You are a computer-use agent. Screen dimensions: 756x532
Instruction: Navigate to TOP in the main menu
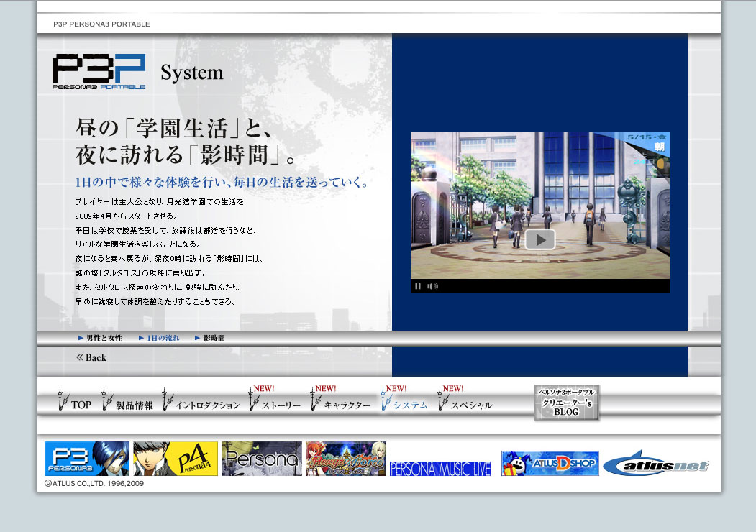[74, 400]
